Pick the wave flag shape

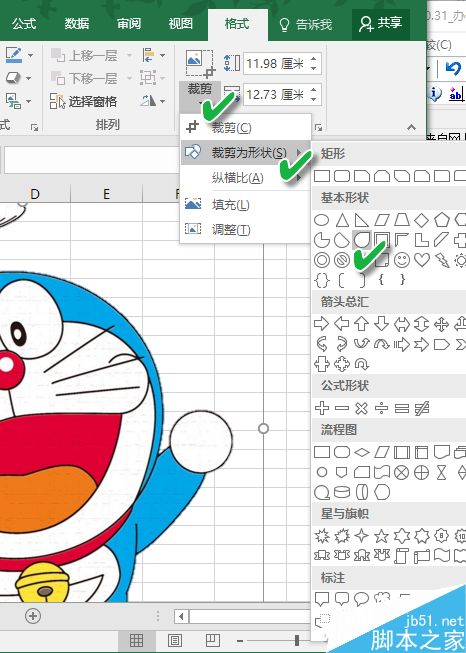(441, 556)
